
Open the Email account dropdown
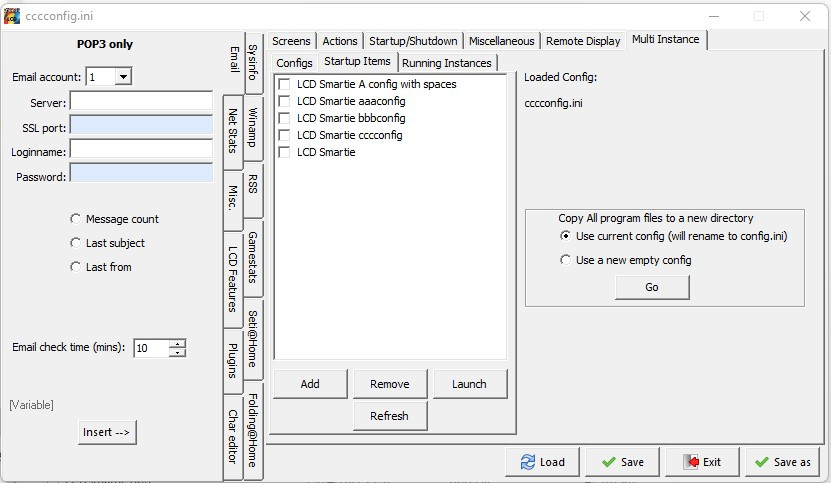click(x=123, y=77)
